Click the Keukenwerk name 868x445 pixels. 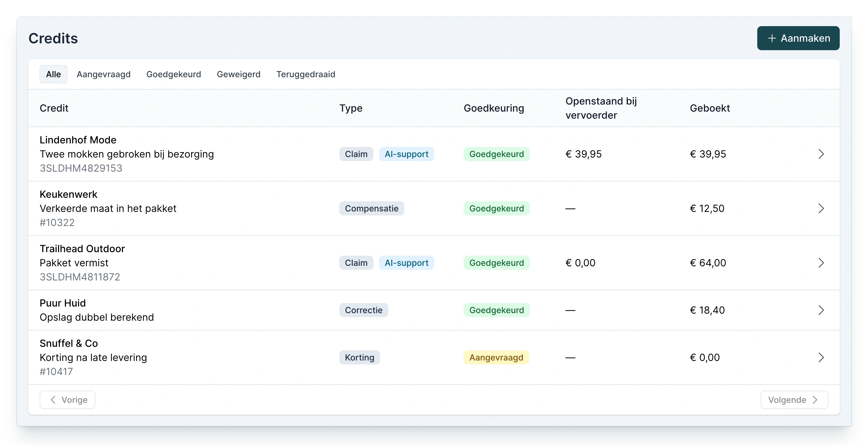tap(68, 194)
